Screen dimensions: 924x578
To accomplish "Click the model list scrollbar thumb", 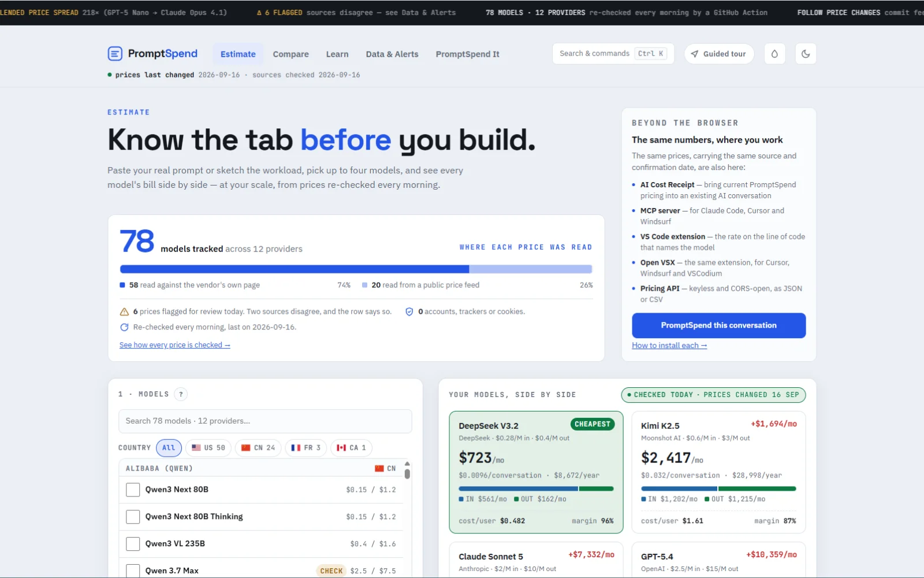I will (407, 473).
